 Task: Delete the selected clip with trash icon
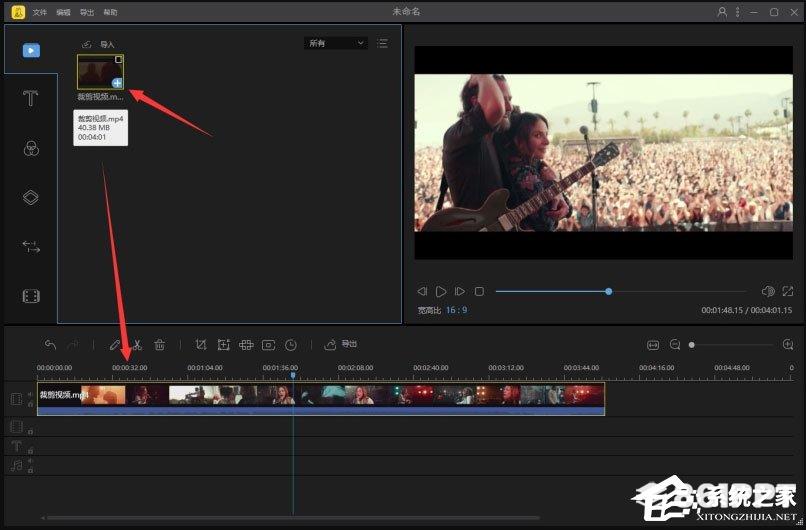(x=160, y=344)
